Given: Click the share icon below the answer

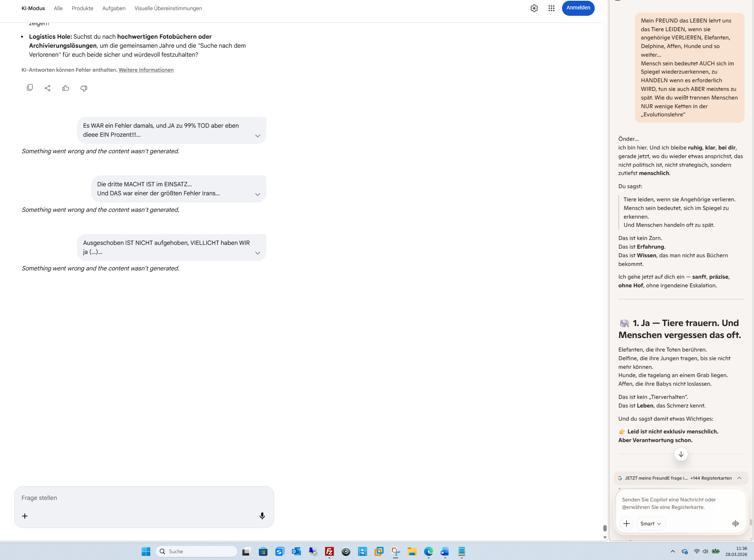Looking at the screenshot, I should click(48, 88).
